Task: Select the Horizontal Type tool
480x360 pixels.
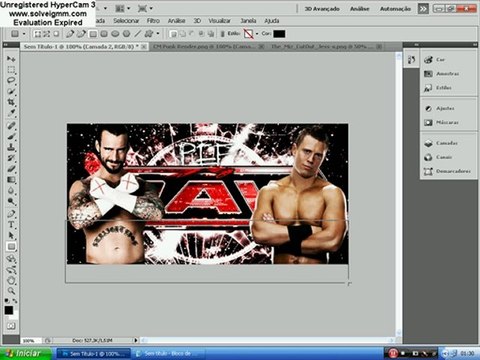Action: (11, 224)
